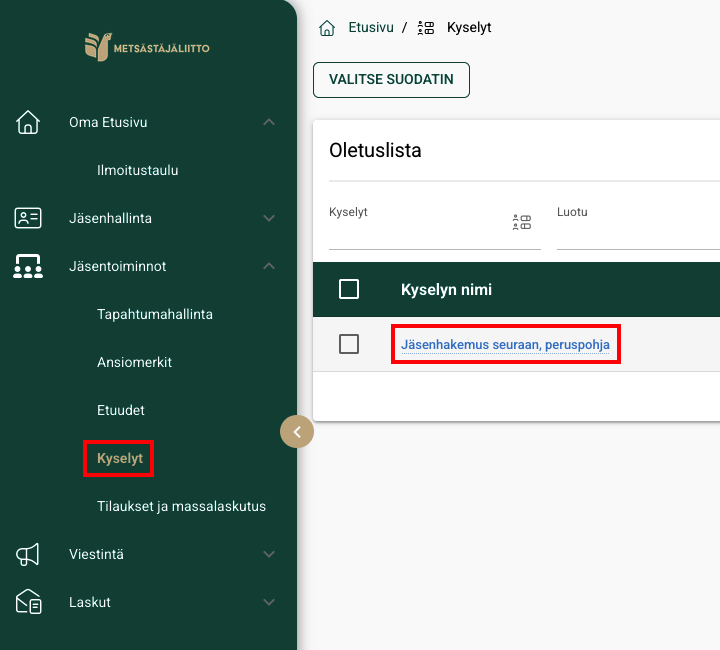Open the Ilmoitustaulu menu item
The image size is (720, 650).
(138, 170)
